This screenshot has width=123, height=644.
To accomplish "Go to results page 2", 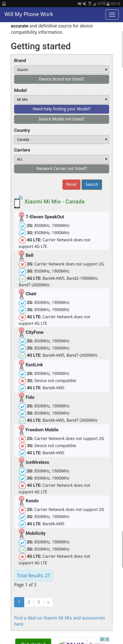I will (x=29, y=602).
